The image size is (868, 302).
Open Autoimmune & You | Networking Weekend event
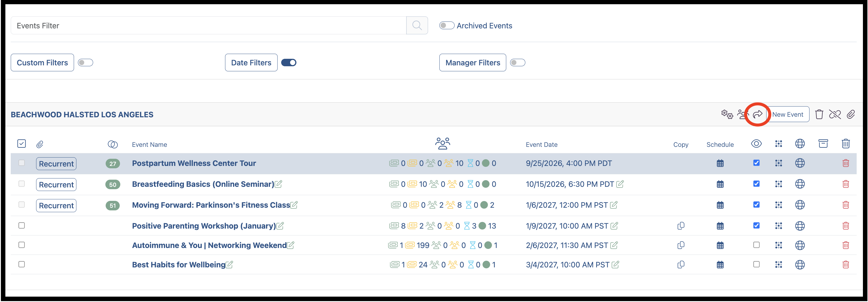(x=209, y=245)
